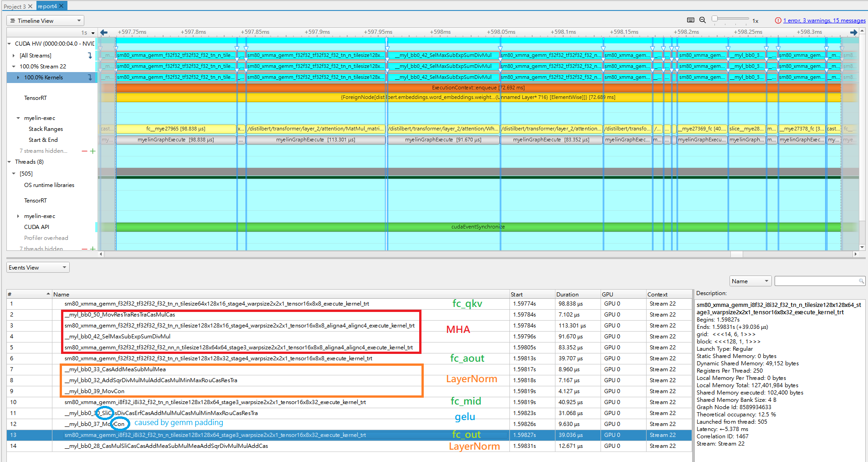The width and height of the screenshot is (868, 462).
Task: Select event row 13 fc_out gemm kernel
Action: coord(349,435)
